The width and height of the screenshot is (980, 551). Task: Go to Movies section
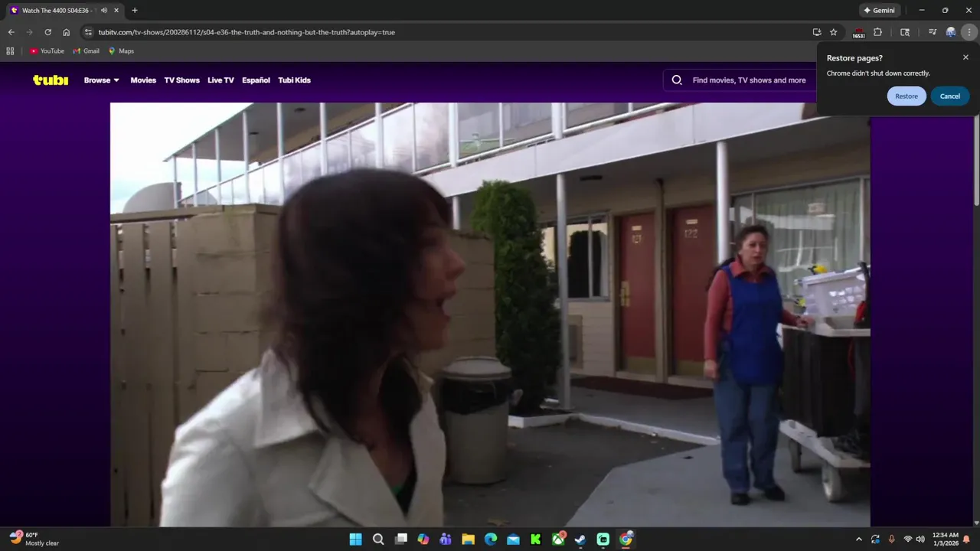point(143,80)
